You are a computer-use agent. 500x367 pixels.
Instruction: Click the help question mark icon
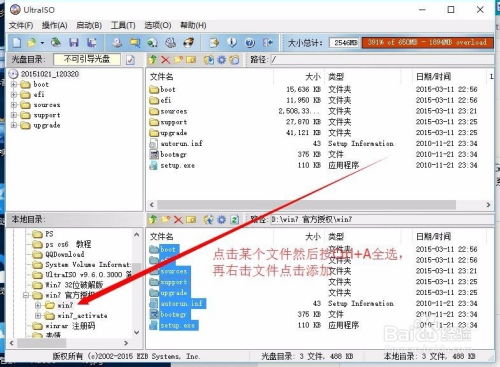click(250, 43)
